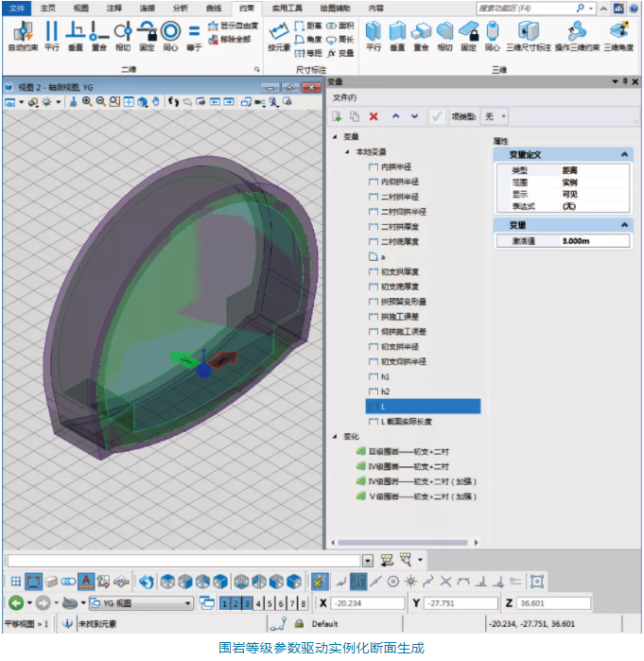Select the 距离 distance dimension tool

[307, 26]
